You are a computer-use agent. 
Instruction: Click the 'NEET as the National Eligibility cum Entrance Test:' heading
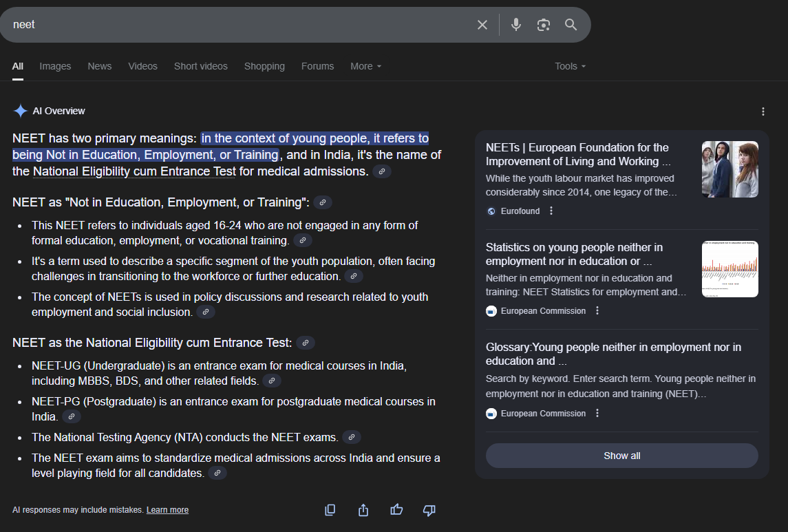coord(152,343)
